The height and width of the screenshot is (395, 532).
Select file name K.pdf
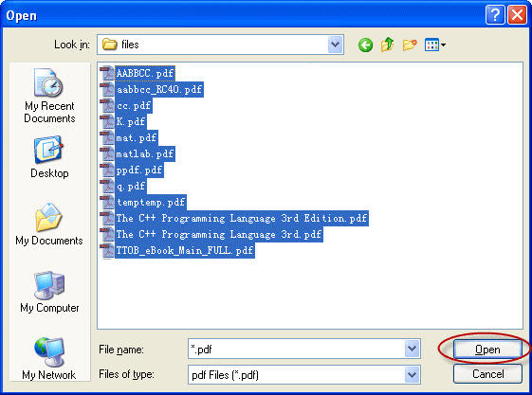point(131,121)
